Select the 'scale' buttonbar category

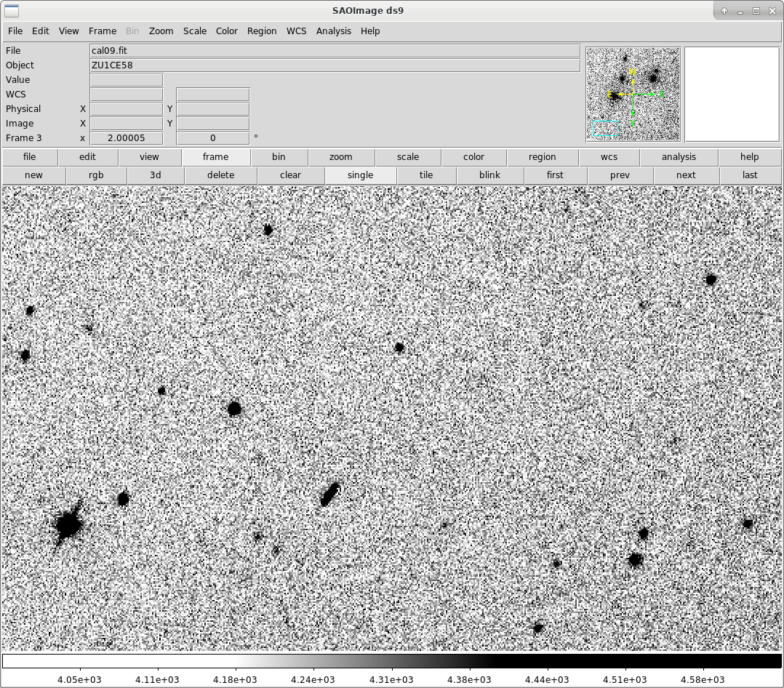pos(408,157)
